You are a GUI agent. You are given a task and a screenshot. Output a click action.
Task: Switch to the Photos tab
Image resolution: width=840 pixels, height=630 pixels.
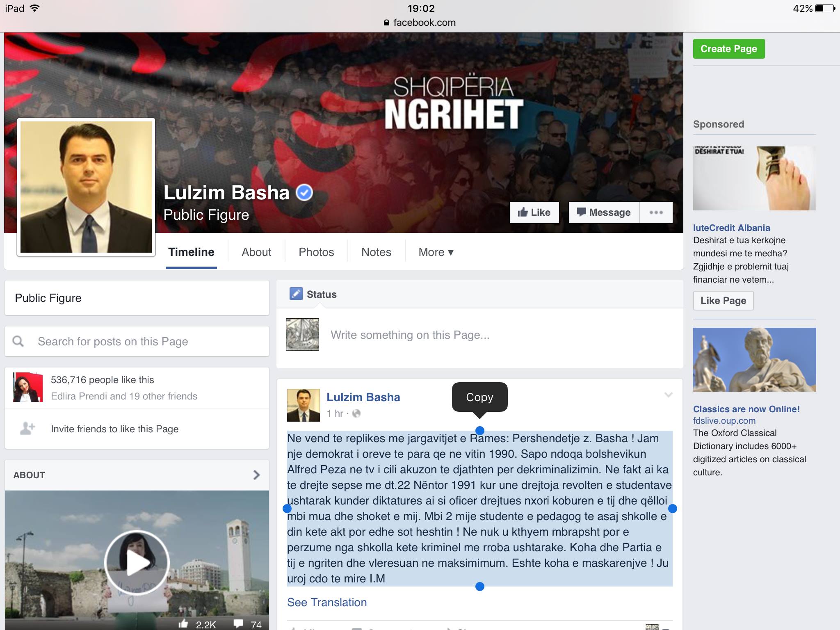[316, 252]
